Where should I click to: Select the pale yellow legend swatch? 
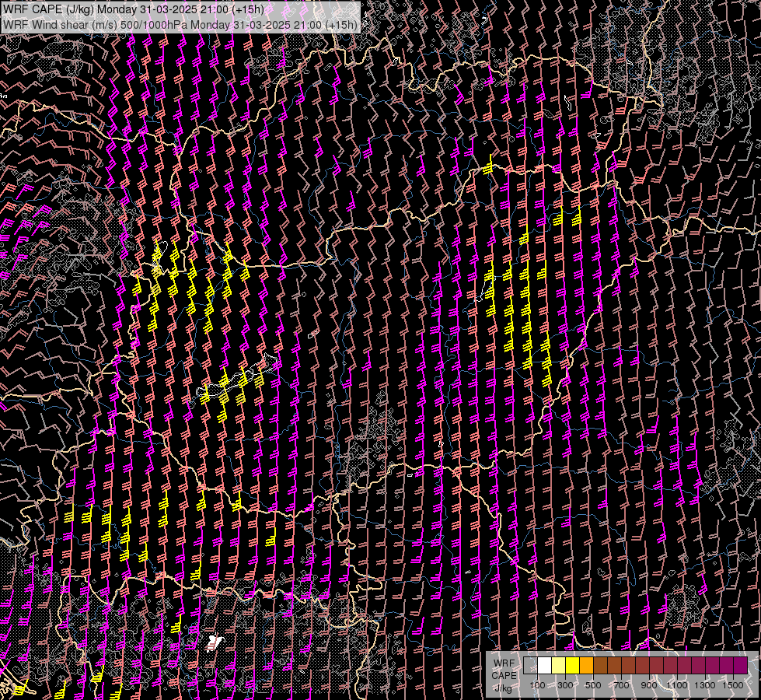coord(559,666)
